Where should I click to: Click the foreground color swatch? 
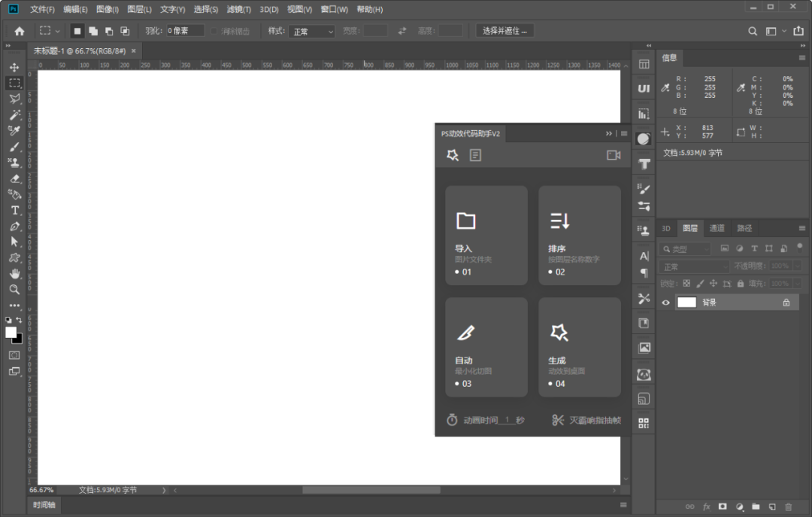point(11,332)
